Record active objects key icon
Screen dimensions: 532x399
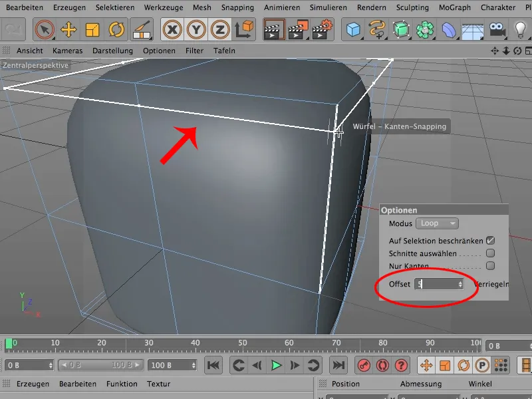pos(364,365)
